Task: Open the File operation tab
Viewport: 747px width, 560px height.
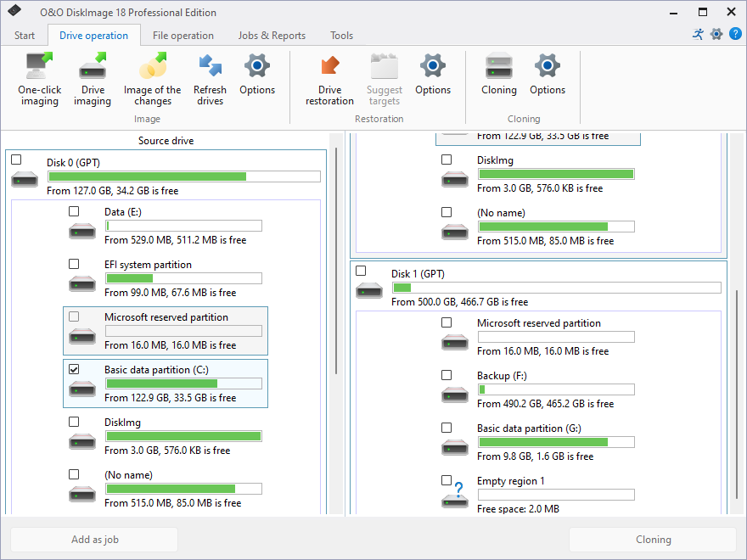Action: (x=183, y=36)
